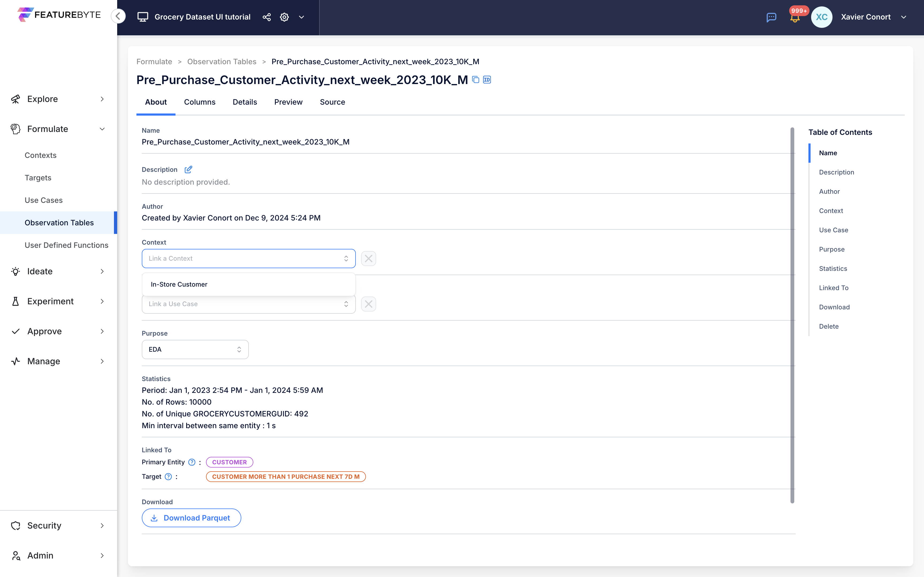Open User Defined Functions in the sidebar
Screen dimensions: 924x577
(x=66, y=245)
